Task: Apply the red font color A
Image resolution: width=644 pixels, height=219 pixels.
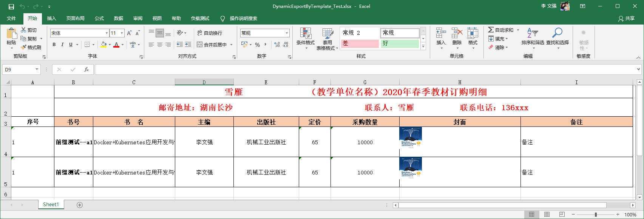Action: point(116,45)
